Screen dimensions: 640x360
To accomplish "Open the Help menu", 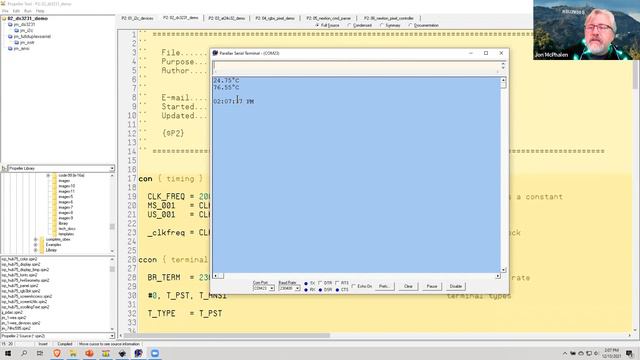I will coord(40,11).
